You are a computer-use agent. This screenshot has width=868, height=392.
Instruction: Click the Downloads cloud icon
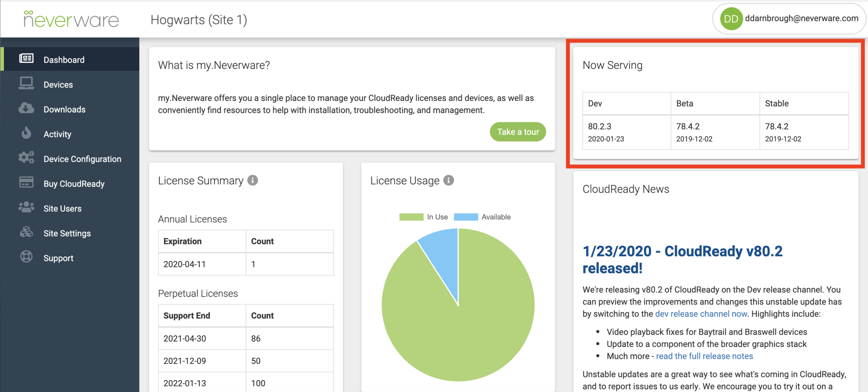[26, 108]
